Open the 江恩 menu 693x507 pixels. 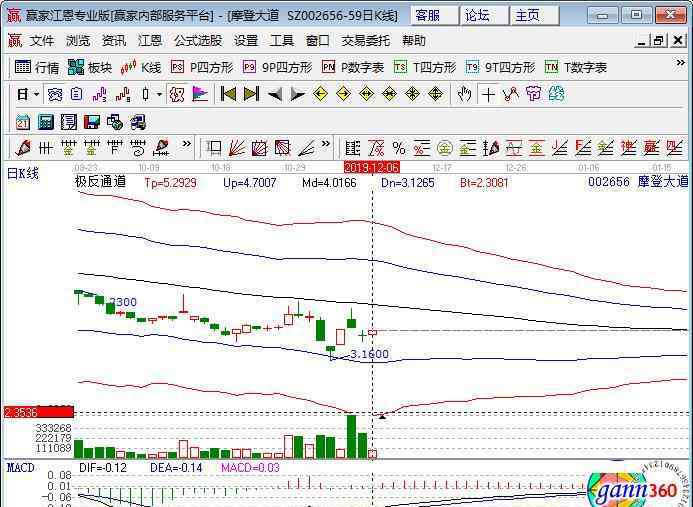click(149, 41)
